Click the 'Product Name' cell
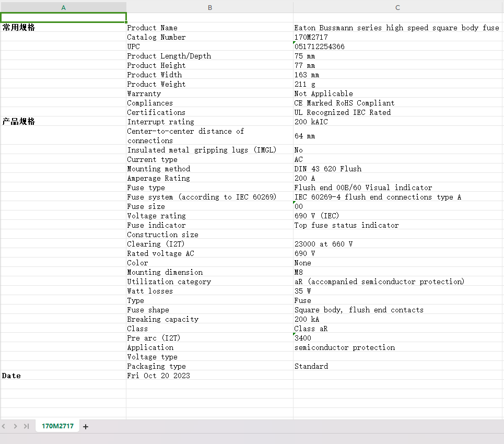 [x=209, y=28]
